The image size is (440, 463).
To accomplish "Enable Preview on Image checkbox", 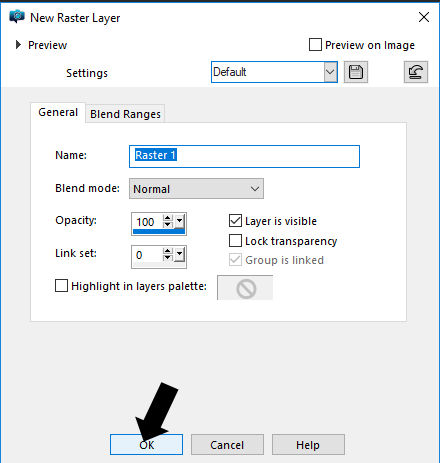I will (x=315, y=45).
